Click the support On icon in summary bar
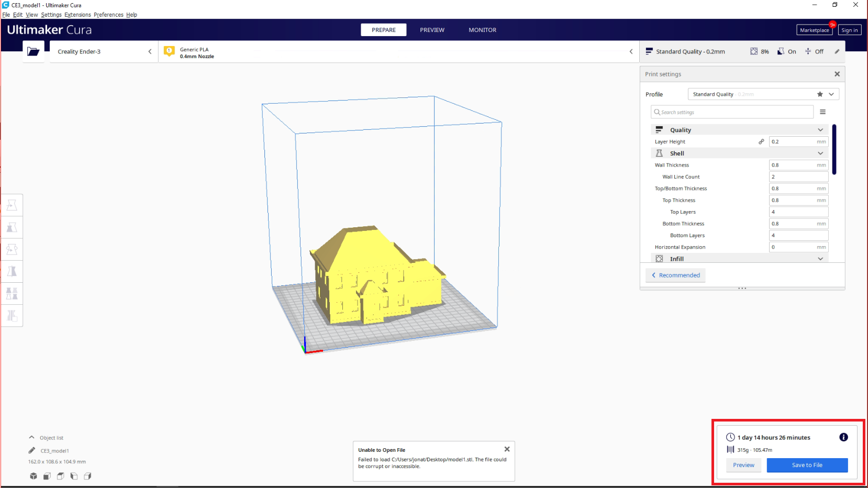The image size is (868, 488). click(781, 51)
